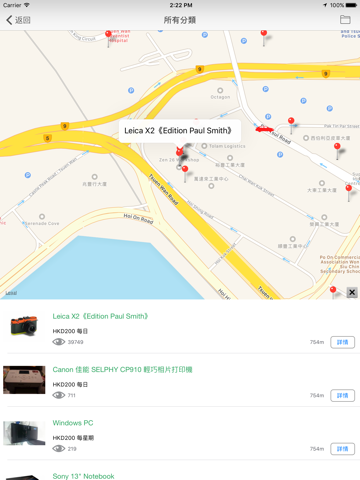
Task: Tap 詳情 for the Leica X2 listing
Action: coord(342,342)
